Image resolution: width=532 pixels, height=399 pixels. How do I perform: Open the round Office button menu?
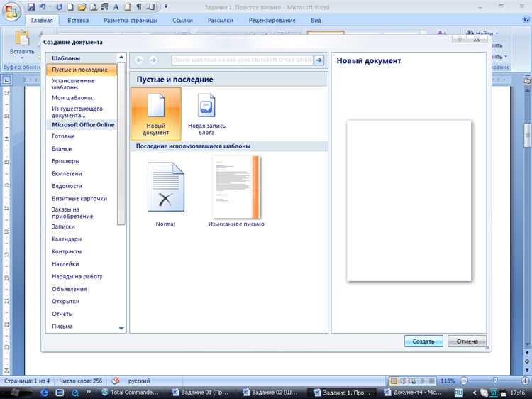coord(11,12)
